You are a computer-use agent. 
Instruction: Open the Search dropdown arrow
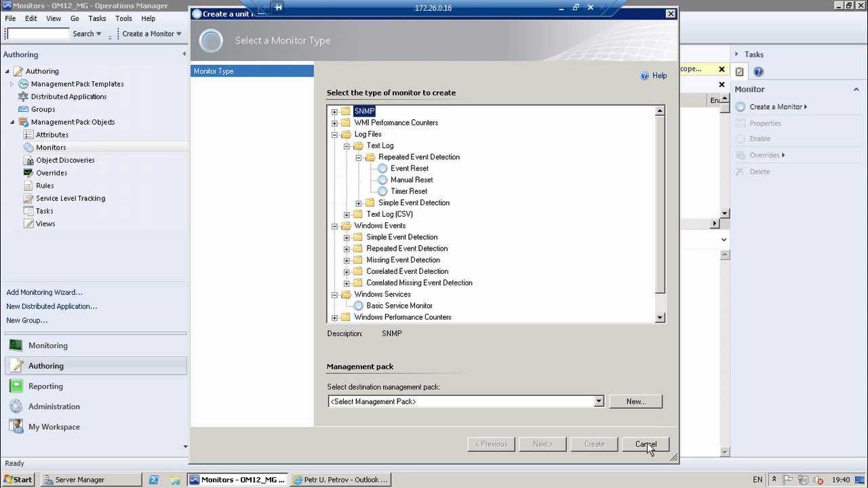pos(99,34)
